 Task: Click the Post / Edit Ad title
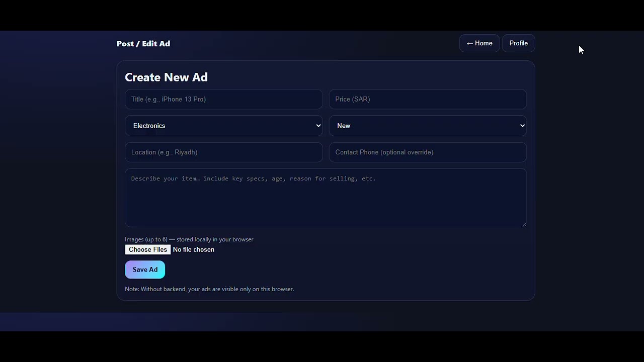click(x=143, y=44)
